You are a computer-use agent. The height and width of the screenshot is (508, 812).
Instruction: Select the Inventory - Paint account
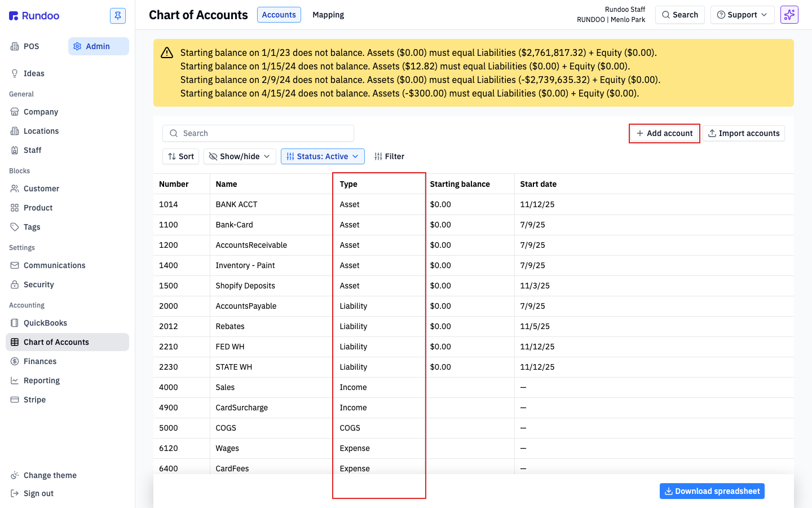245,265
